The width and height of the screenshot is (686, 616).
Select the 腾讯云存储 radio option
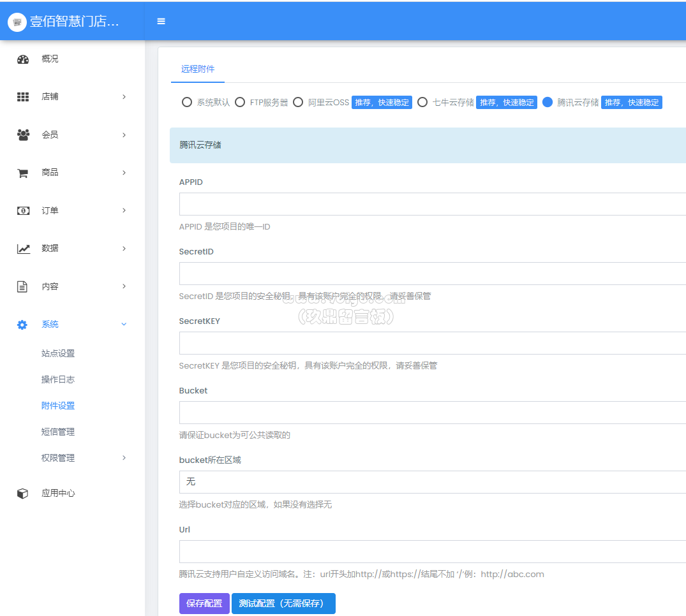tap(548, 102)
